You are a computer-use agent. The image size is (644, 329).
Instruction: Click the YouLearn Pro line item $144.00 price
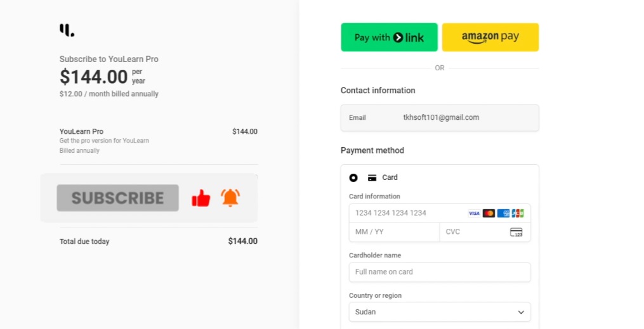pyautogui.click(x=245, y=131)
